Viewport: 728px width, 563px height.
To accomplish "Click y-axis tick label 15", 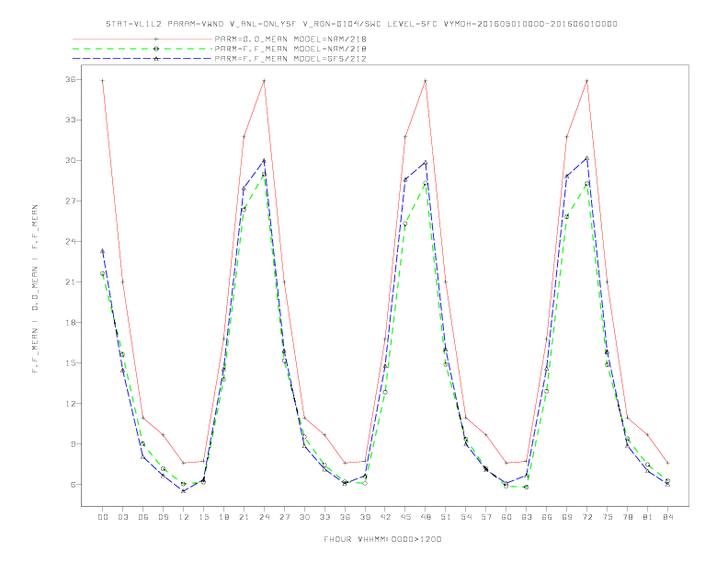I will pyautogui.click(x=71, y=362).
